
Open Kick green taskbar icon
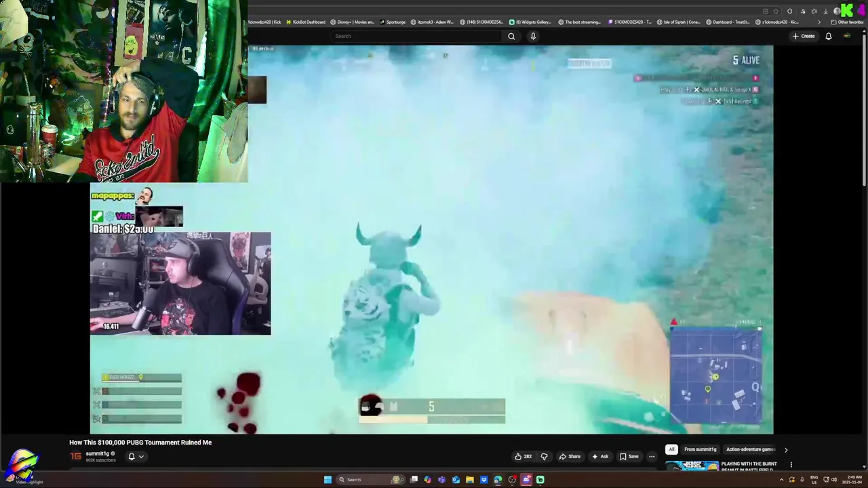pyautogui.click(x=540, y=480)
